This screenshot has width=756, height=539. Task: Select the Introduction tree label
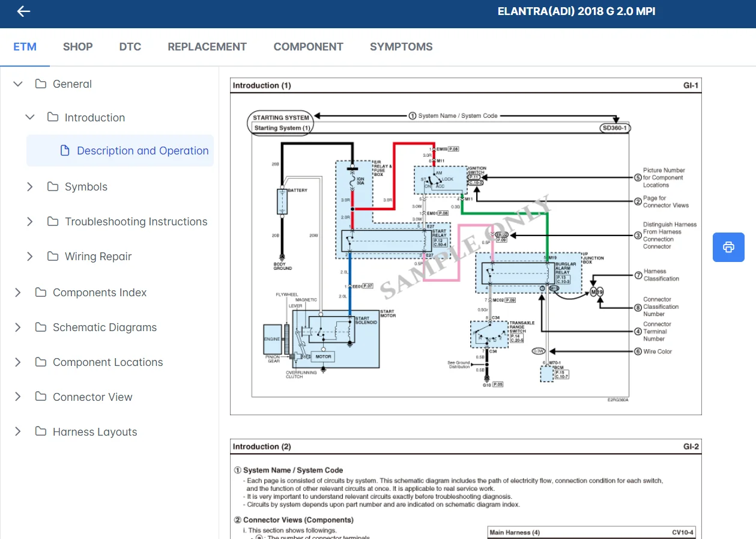coord(95,118)
